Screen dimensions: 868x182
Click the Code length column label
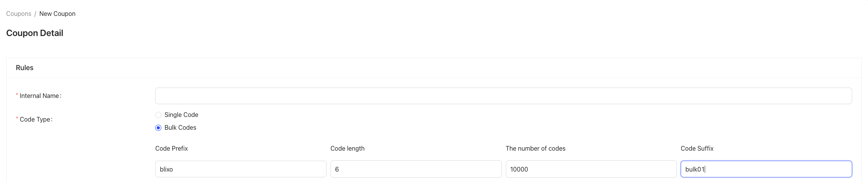coord(348,149)
